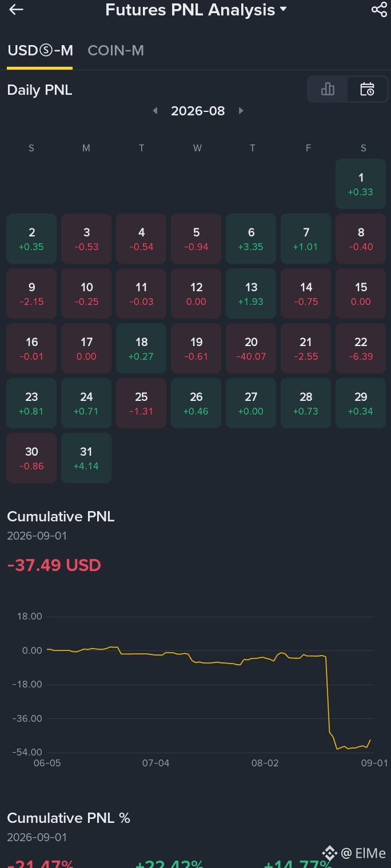This screenshot has height=868, width=391.
Task: Select day 1 with +0.33 PNL
Action: [361, 184]
